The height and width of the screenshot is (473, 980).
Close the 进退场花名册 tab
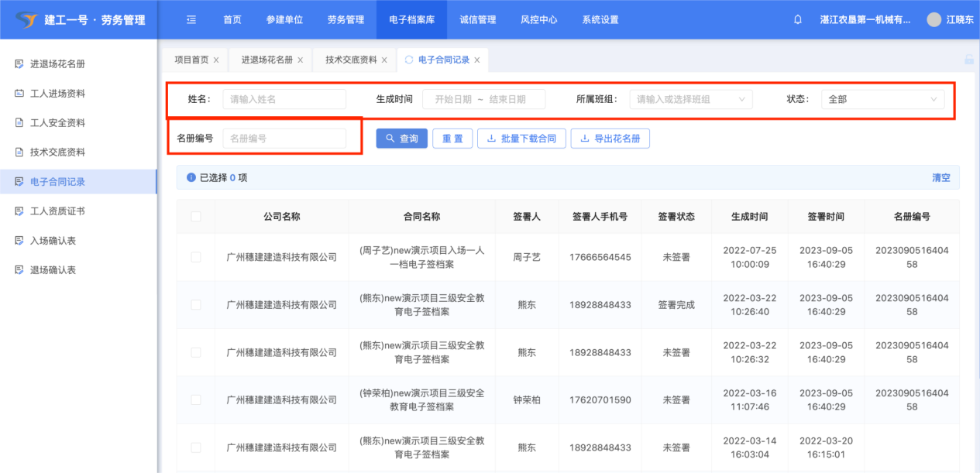pyautogui.click(x=300, y=60)
